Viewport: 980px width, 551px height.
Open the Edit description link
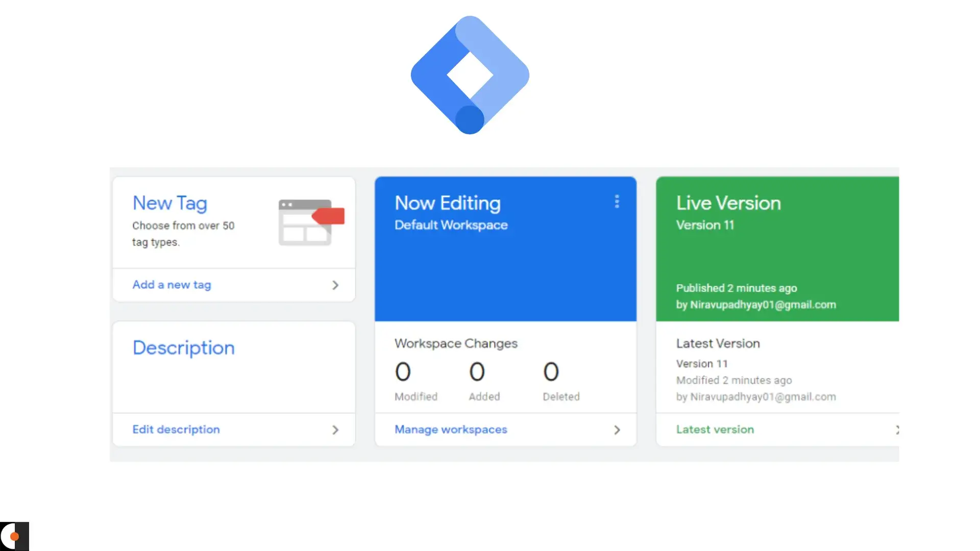click(176, 430)
